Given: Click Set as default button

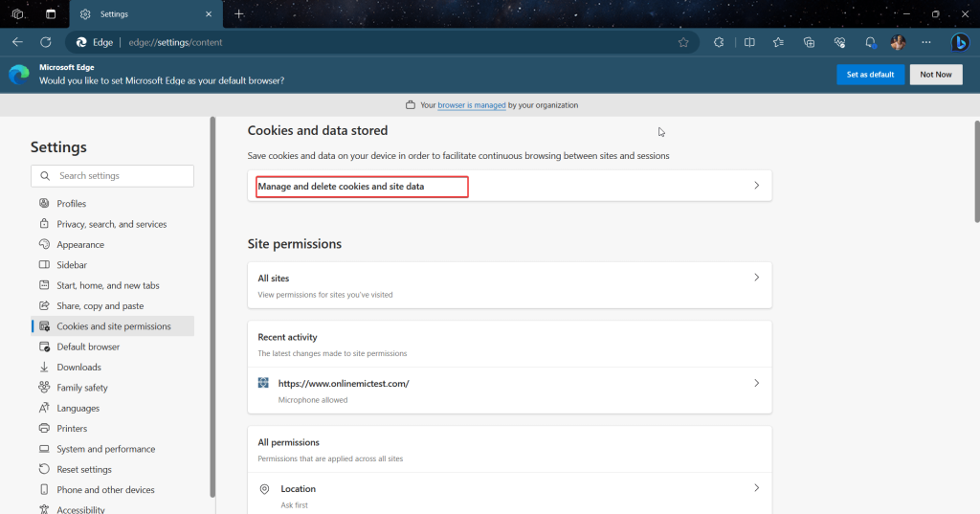Looking at the screenshot, I should click(x=870, y=75).
